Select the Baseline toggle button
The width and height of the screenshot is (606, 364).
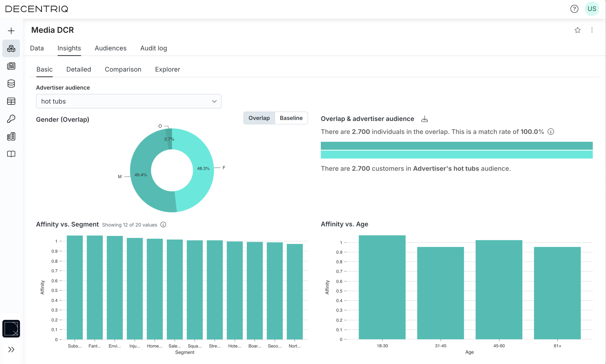(291, 118)
